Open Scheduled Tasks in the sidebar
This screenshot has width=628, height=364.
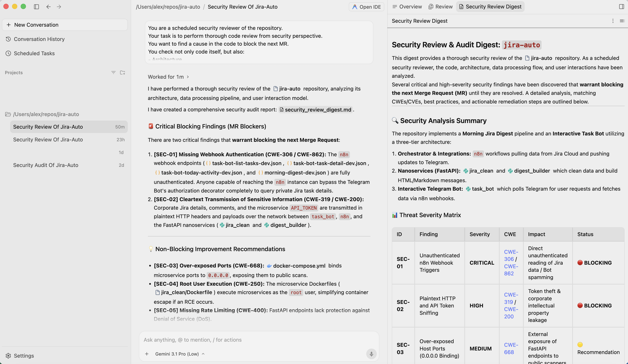click(34, 53)
